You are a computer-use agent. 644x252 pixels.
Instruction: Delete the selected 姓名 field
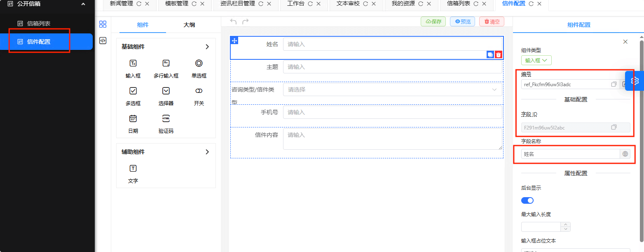(x=499, y=55)
